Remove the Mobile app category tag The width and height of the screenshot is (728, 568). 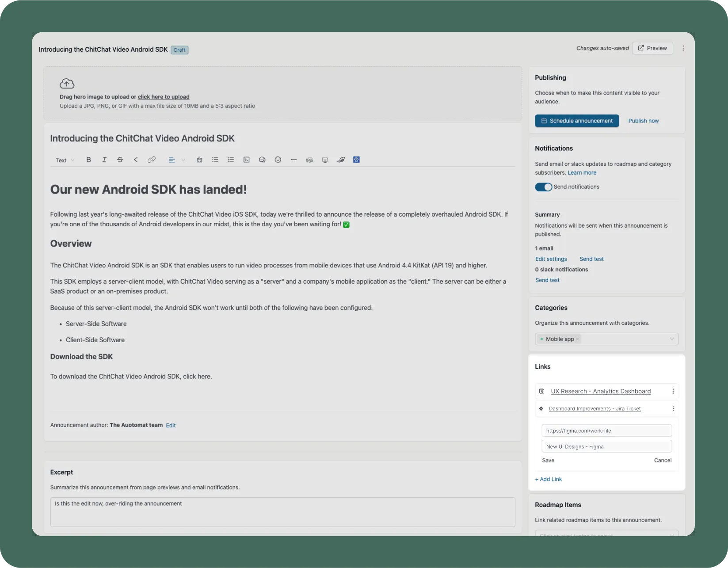577,339
